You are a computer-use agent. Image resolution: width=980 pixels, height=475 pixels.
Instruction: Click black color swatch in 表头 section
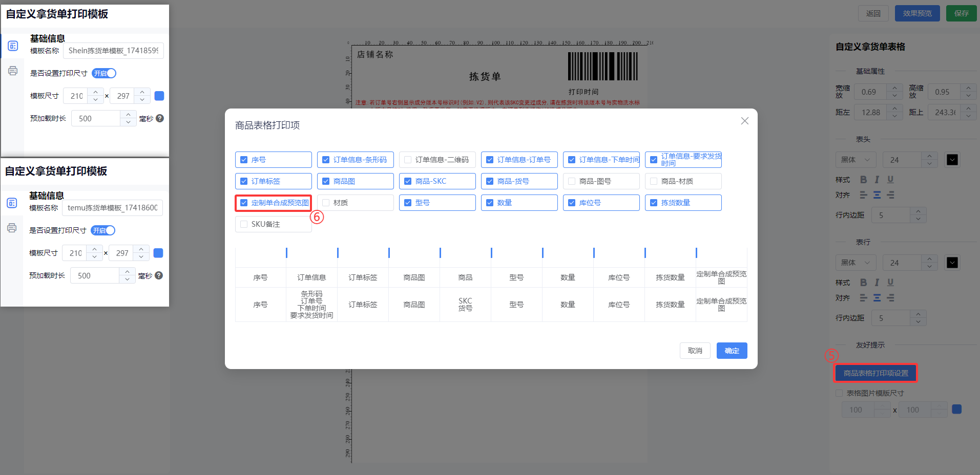(x=952, y=160)
